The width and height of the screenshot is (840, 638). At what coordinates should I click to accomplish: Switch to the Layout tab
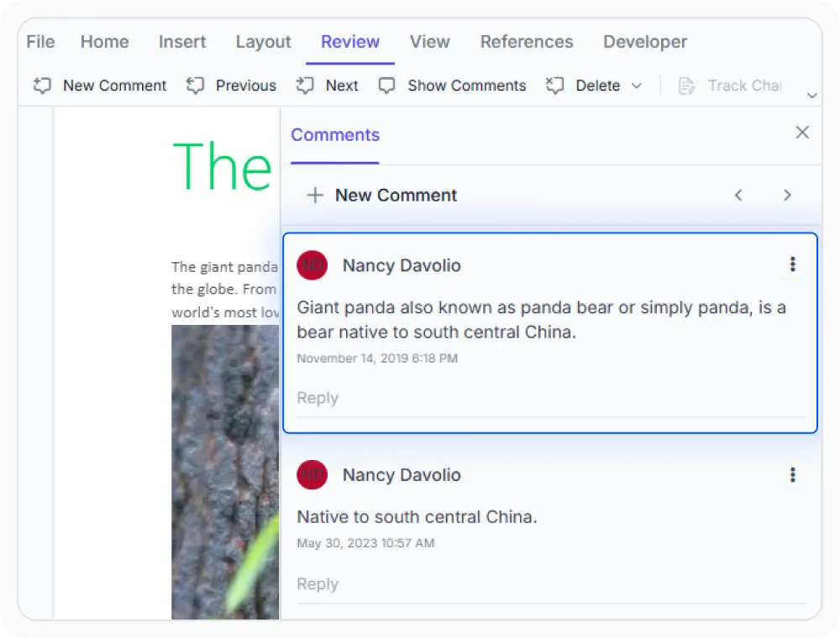(x=264, y=42)
